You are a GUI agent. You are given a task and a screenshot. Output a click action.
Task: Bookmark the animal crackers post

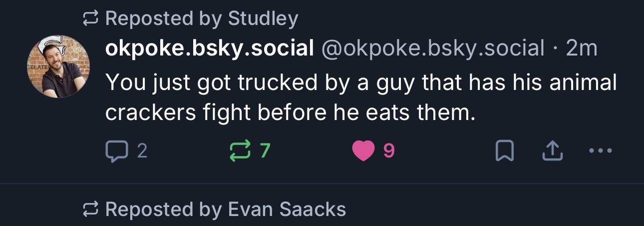[x=504, y=151]
